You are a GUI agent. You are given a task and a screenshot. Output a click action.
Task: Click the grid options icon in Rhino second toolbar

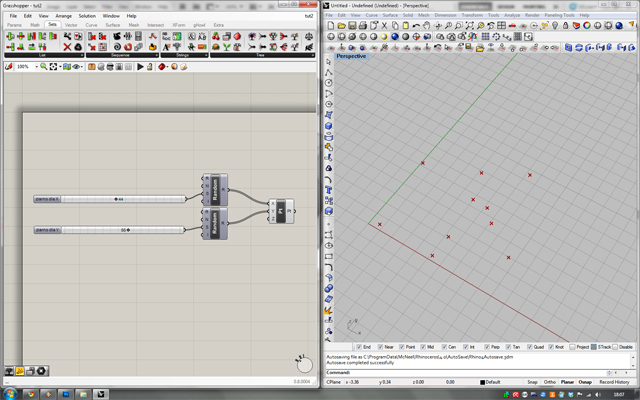(x=485, y=37)
